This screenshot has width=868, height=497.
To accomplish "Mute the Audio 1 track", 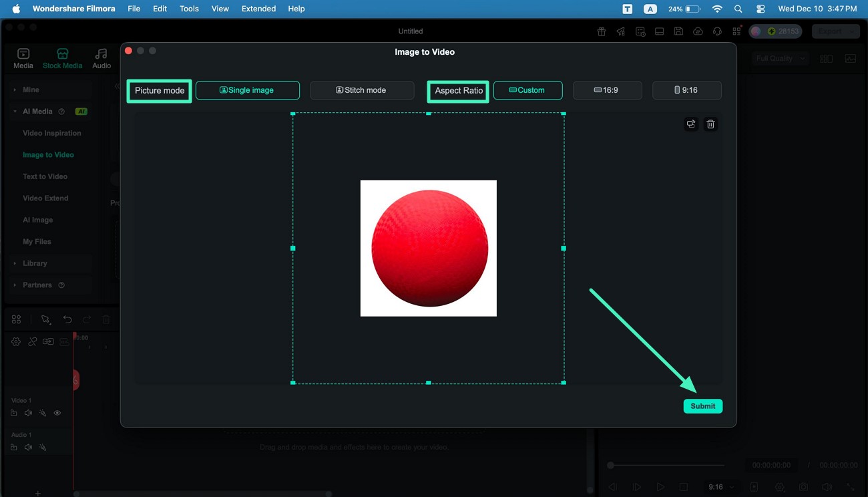I will (28, 448).
